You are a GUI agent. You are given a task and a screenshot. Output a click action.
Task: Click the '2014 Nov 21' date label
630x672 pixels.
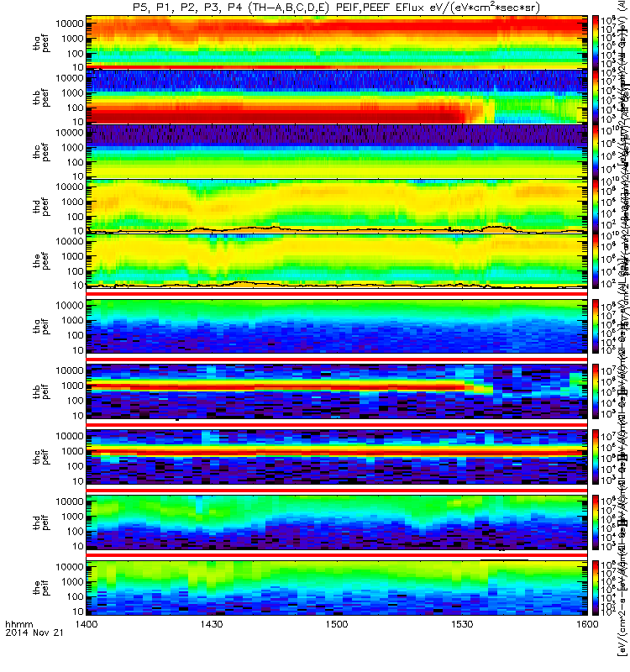[x=34, y=633]
